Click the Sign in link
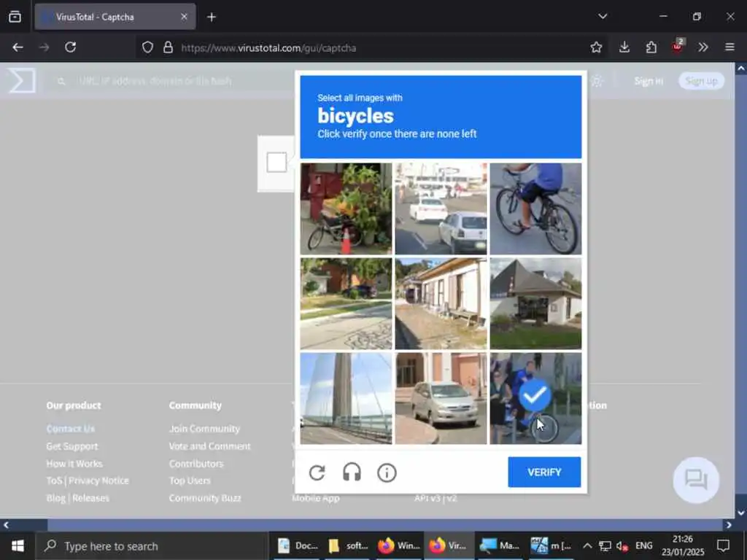Screen dimensions: 747x560 tap(649, 81)
